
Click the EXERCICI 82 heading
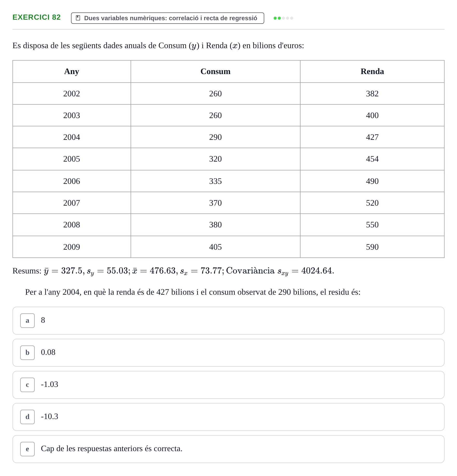click(x=37, y=17)
